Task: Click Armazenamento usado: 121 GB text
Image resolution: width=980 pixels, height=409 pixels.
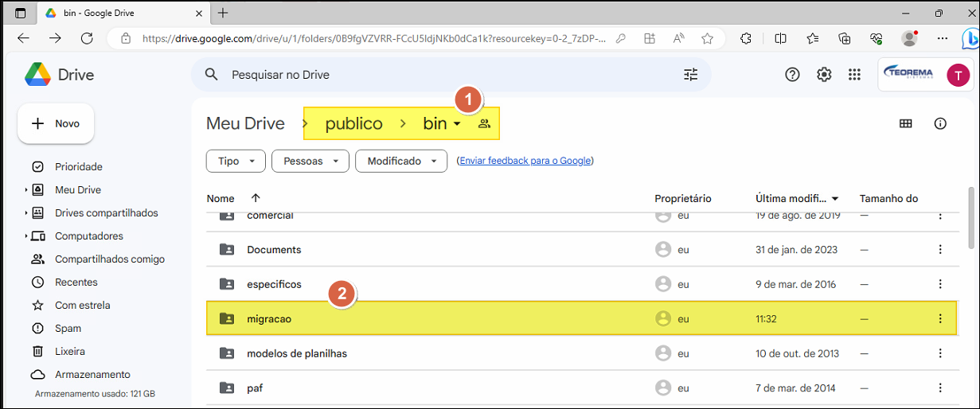Action: point(95,394)
